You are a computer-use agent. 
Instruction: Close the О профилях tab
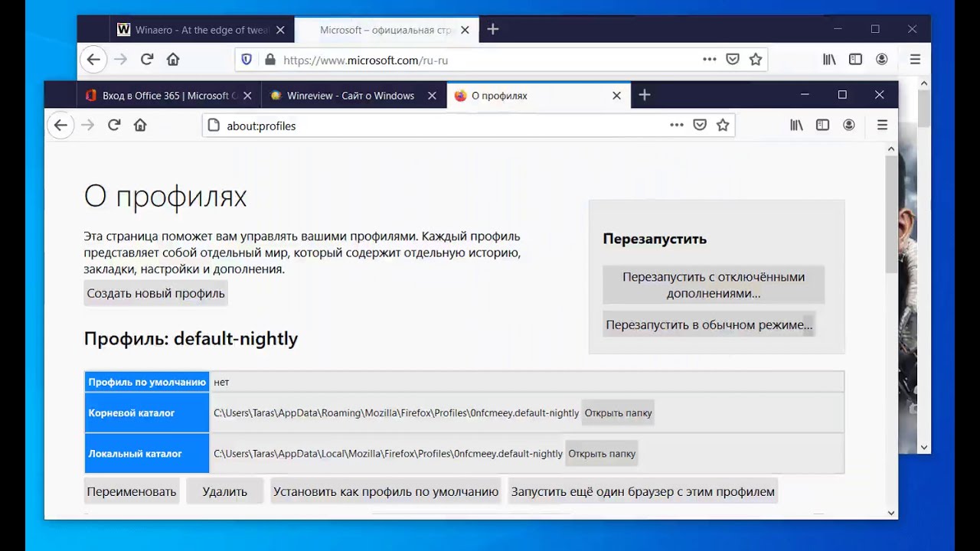pyautogui.click(x=617, y=96)
